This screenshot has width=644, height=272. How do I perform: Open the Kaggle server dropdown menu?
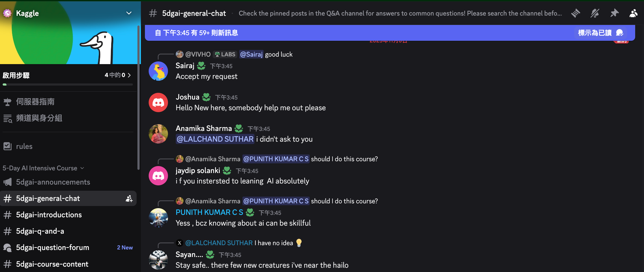pos(129,13)
